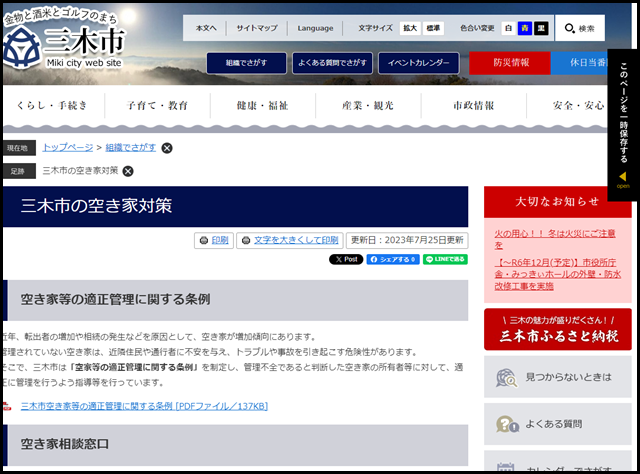The width and height of the screenshot is (640, 474).
Task: Click the 更新日:2023年7月25日更新 text
Action: tap(407, 240)
